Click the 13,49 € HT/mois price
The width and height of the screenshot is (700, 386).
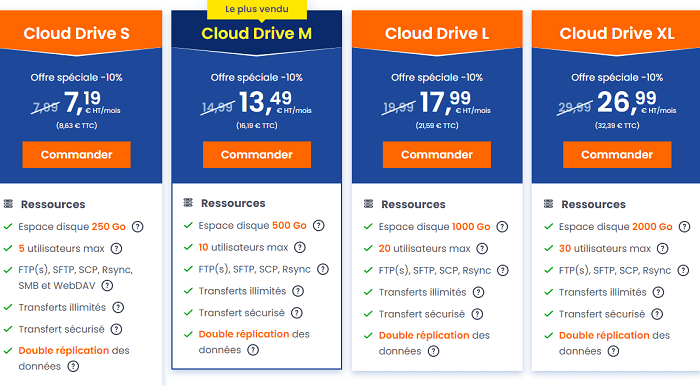tap(275, 102)
